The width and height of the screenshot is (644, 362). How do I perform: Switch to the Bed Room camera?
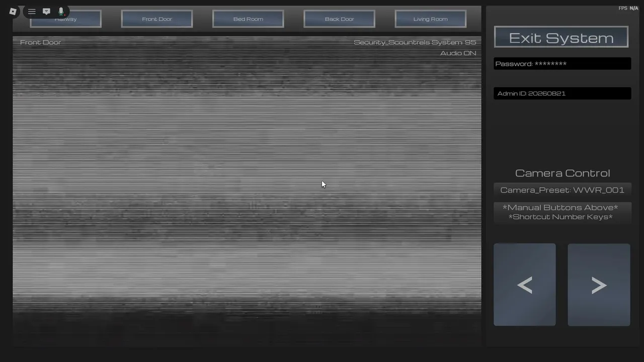(x=248, y=19)
